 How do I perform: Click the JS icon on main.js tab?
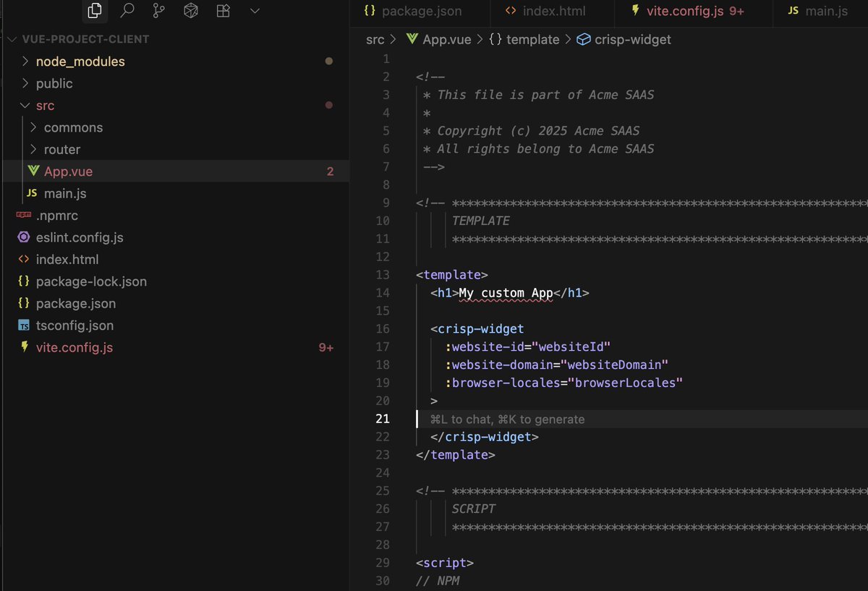tap(793, 11)
